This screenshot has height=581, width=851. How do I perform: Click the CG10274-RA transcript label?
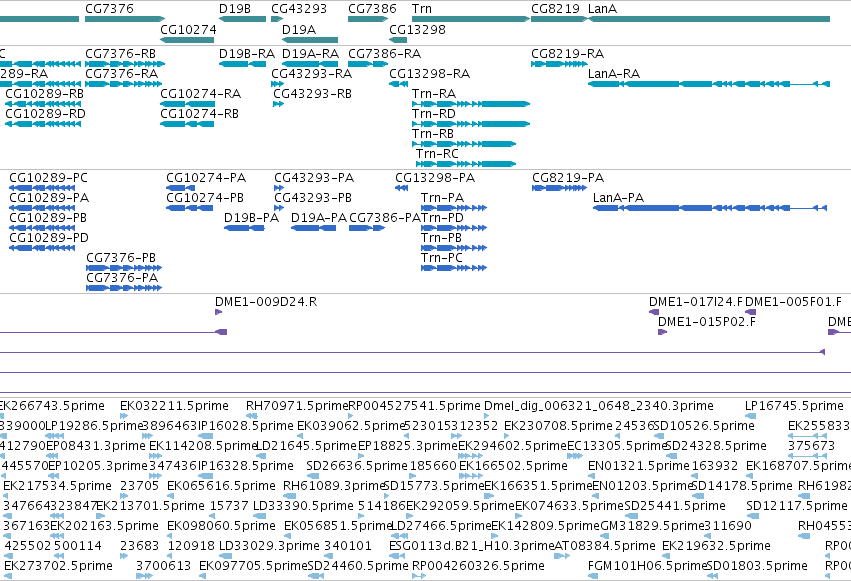(200, 94)
